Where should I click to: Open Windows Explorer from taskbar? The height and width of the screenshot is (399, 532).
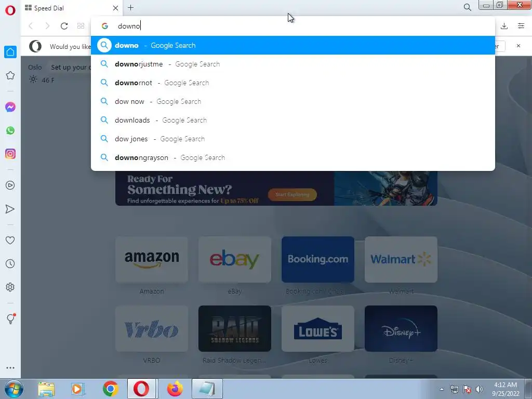coord(46,389)
